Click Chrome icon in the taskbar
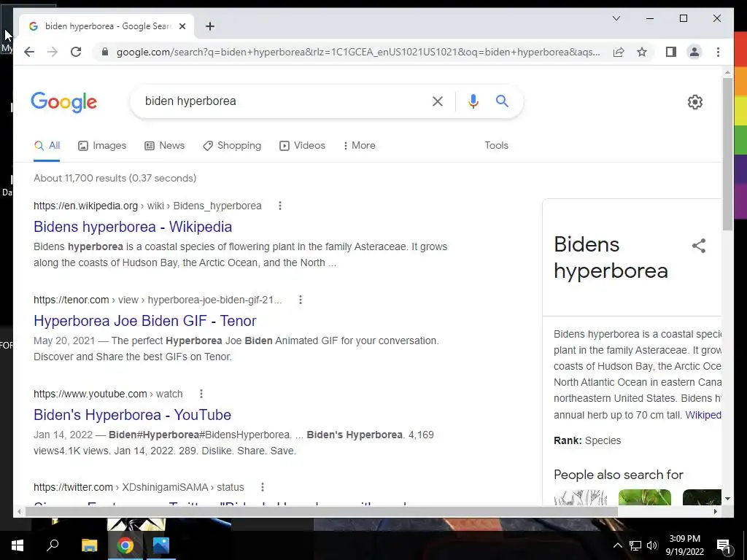This screenshot has width=747, height=560. 125,545
